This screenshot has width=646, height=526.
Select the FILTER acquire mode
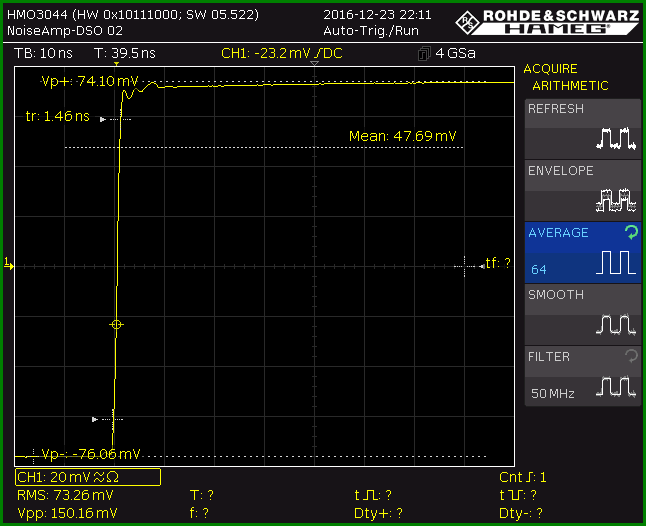click(583, 376)
